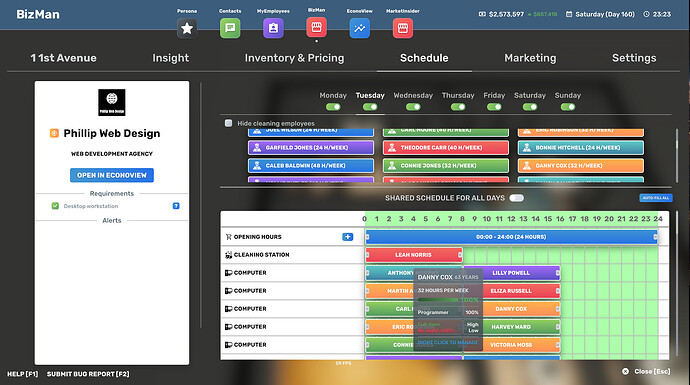Click the opening hours 00:00 - 24:00 bar
Image resolution: width=690 pixels, height=385 pixels.
coord(511,237)
